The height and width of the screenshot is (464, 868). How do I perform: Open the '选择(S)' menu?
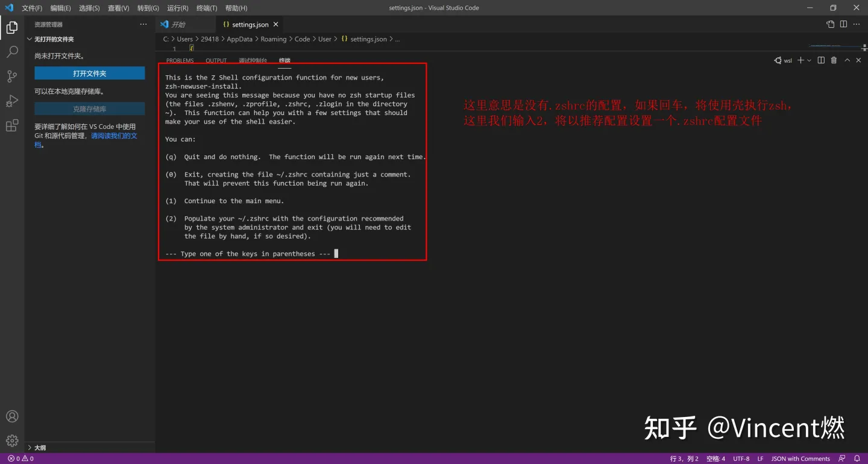[89, 8]
